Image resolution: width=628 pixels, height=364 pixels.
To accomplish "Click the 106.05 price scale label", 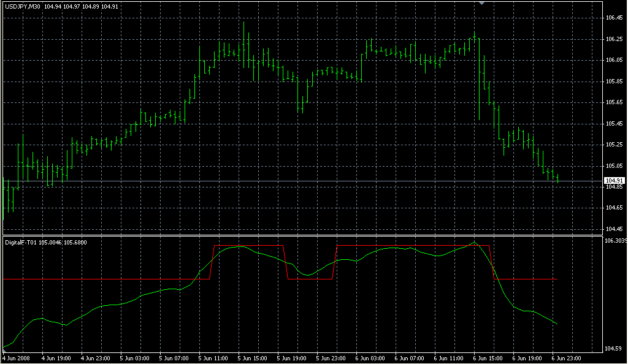I will (x=614, y=61).
